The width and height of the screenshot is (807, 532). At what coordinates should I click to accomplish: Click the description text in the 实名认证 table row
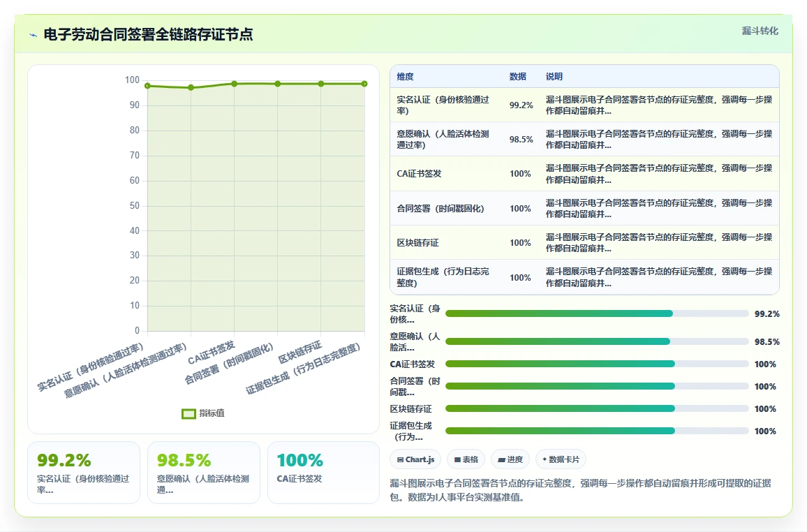point(659,105)
